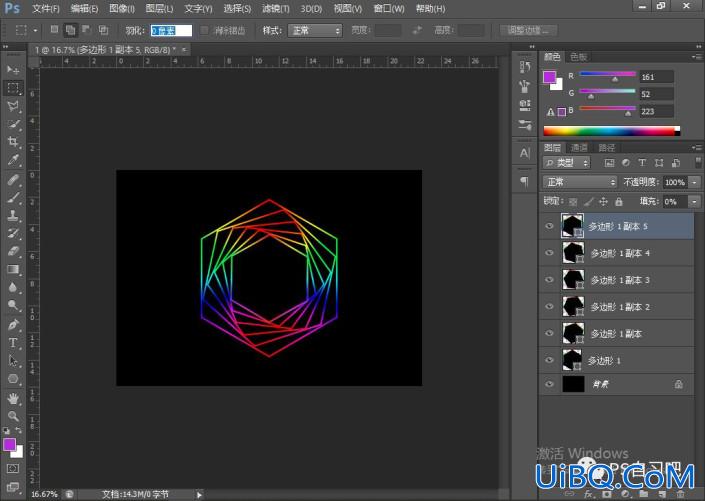Select the Pen tool
This screenshot has width=705, height=501.
pos(13,324)
